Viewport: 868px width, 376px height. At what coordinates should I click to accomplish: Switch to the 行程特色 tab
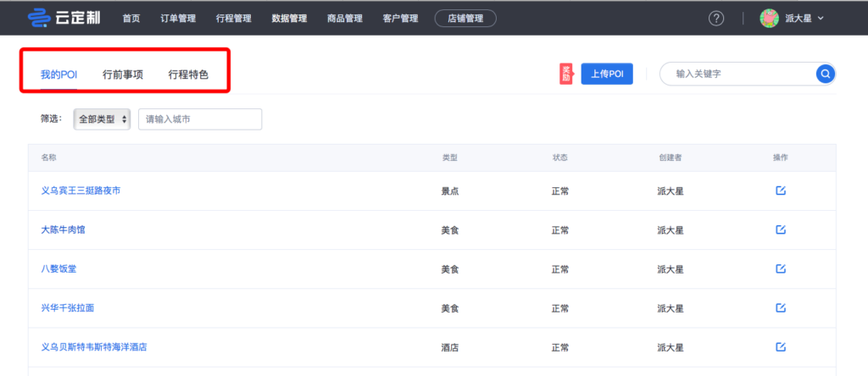click(x=188, y=75)
